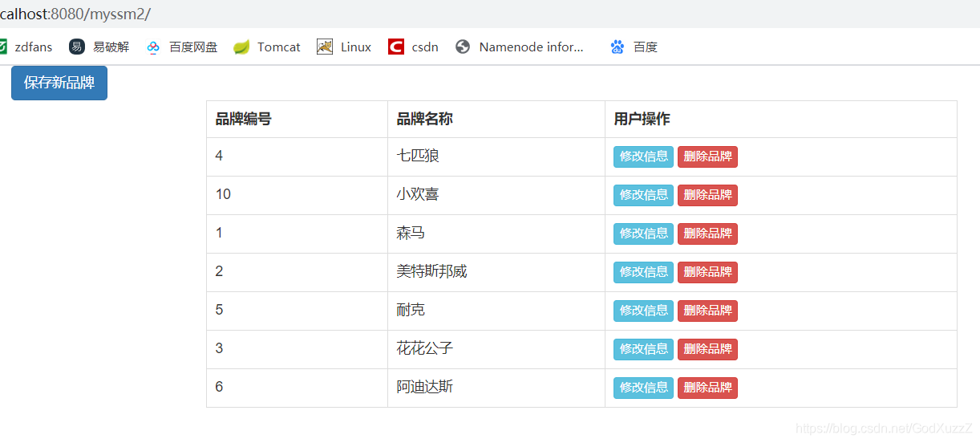Edit info for 耐克 row

coord(643,311)
